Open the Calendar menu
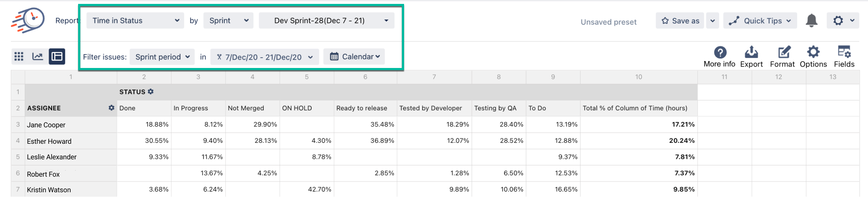The width and height of the screenshot is (868, 197). [354, 57]
